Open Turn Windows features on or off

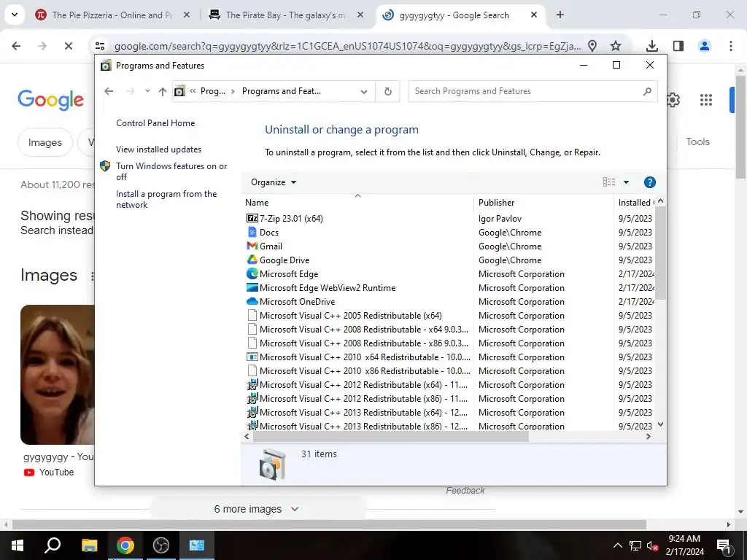(171, 171)
